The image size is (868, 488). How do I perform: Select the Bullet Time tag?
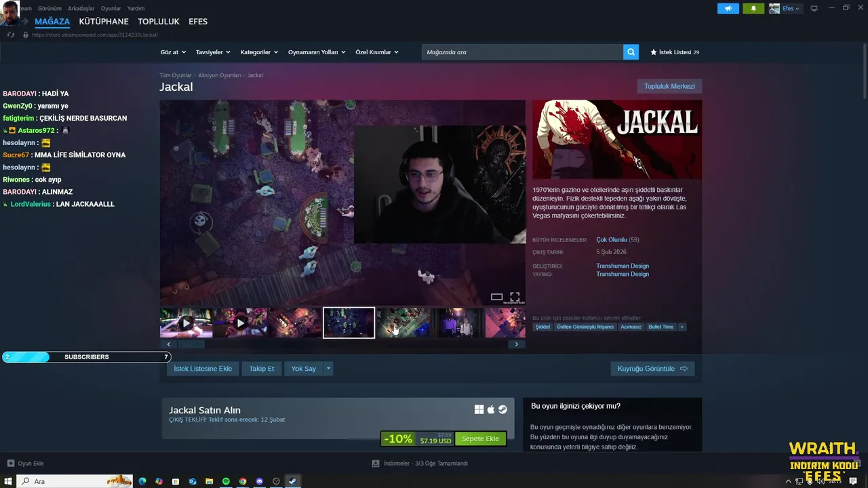tap(661, 327)
